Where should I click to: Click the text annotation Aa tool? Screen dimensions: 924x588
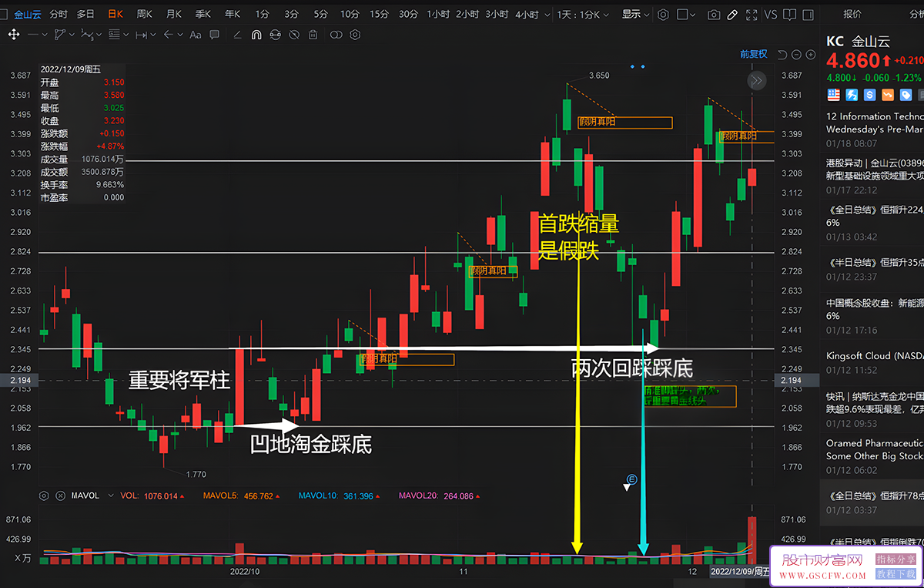(196, 35)
